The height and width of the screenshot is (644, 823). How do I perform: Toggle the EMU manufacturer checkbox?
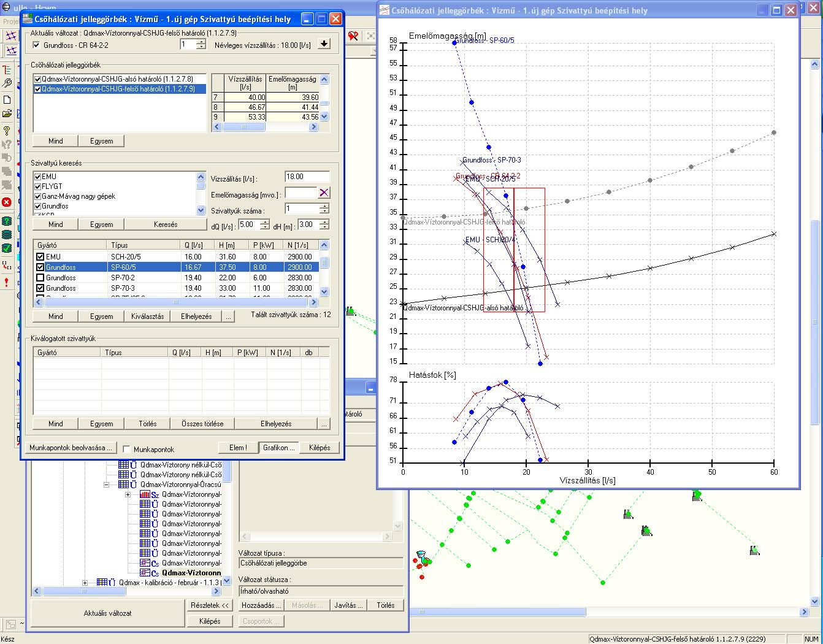click(38, 177)
